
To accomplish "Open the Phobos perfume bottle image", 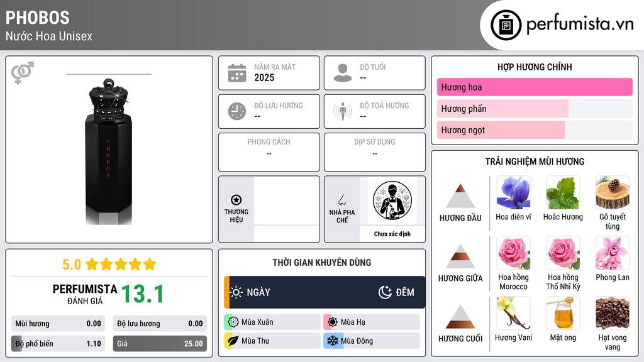I will click(x=109, y=151).
